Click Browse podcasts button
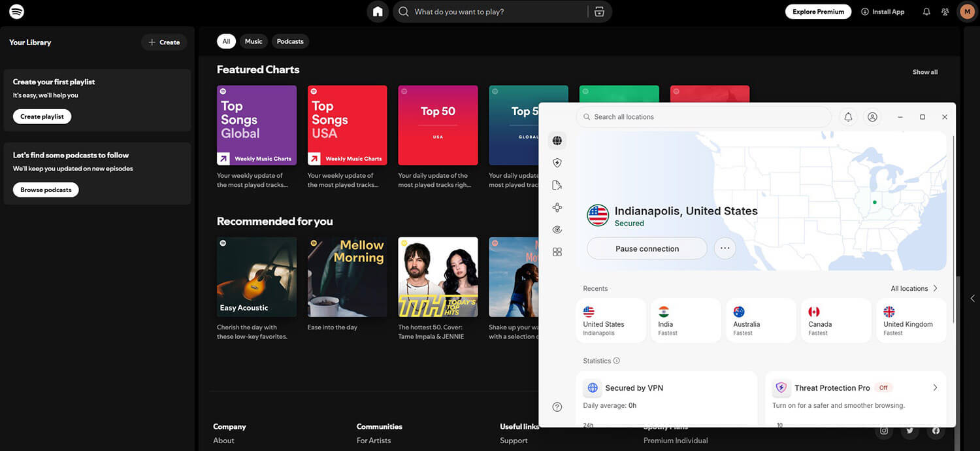The image size is (980, 451). point(46,190)
